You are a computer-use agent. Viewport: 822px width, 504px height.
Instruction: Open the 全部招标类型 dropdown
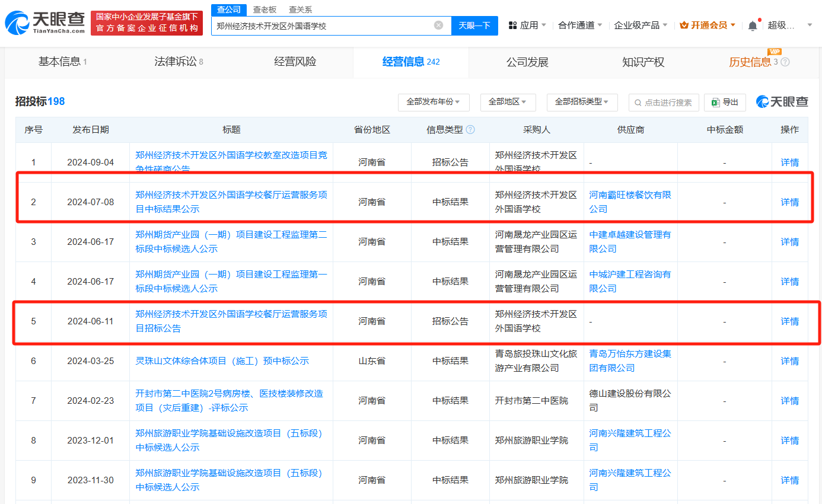click(582, 102)
